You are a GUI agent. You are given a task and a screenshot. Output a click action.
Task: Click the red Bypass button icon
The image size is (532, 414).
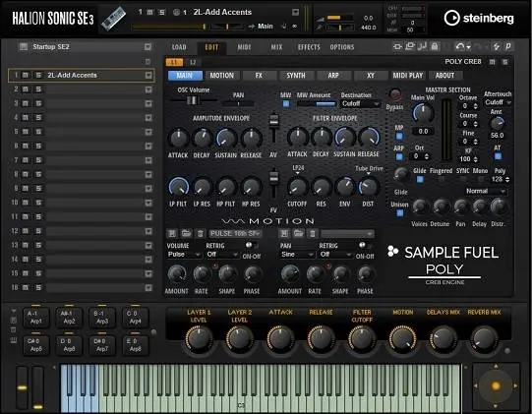pos(395,94)
